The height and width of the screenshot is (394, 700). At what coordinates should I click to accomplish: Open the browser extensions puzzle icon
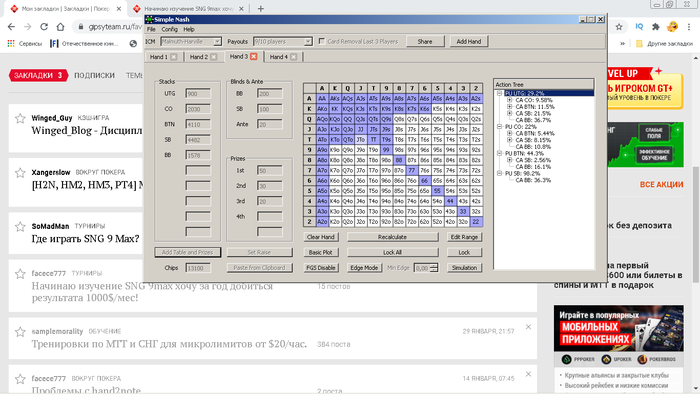click(x=655, y=27)
